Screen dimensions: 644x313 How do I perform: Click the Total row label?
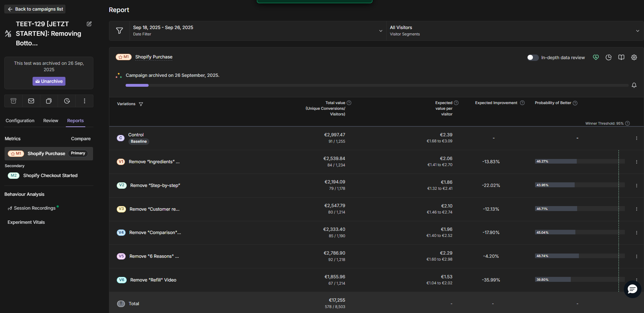point(134,304)
